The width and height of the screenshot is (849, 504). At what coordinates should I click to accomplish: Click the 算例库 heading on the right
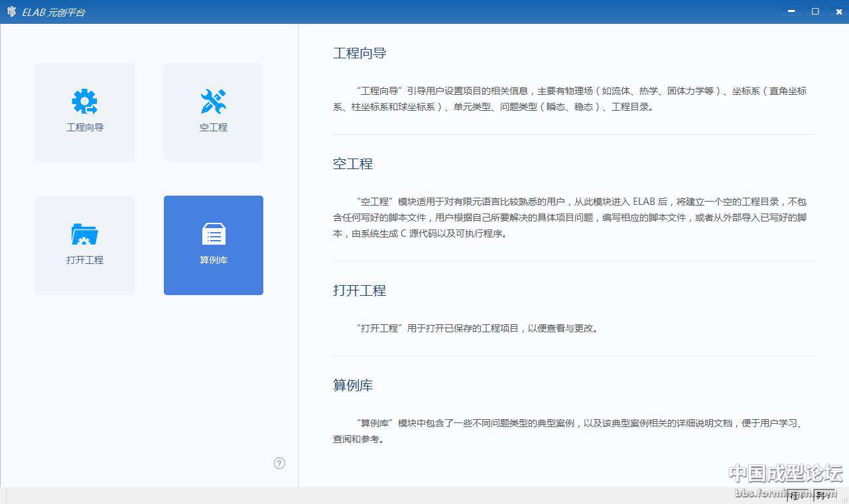tap(353, 385)
